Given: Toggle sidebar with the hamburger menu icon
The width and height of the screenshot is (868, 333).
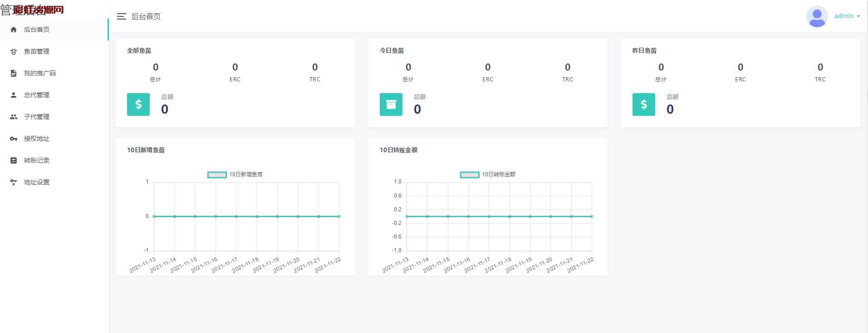Looking at the screenshot, I should point(121,16).
